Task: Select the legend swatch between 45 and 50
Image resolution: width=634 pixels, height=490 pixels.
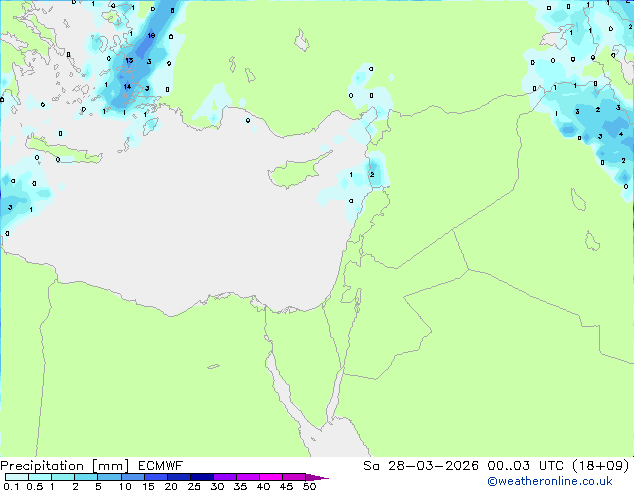Action: coord(294,477)
